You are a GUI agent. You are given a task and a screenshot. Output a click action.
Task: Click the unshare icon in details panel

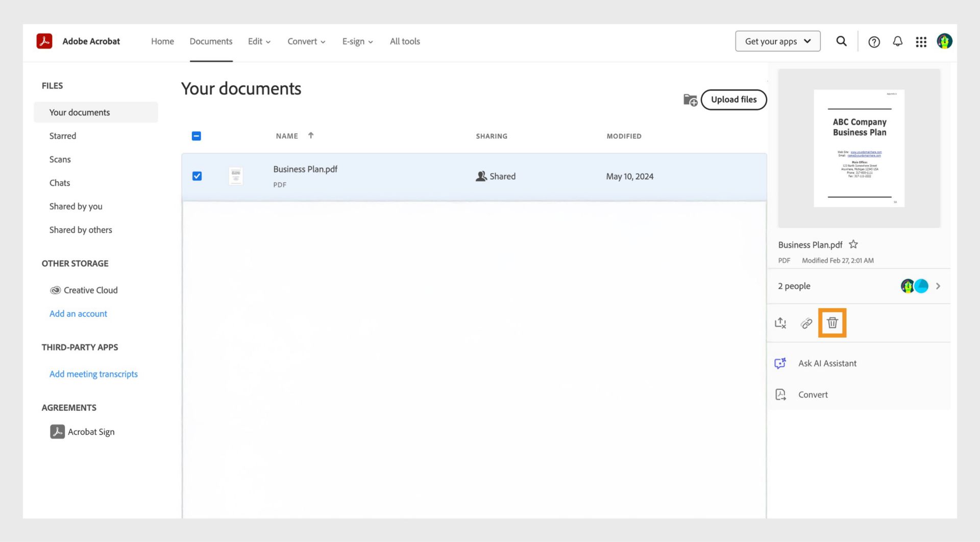tap(780, 323)
